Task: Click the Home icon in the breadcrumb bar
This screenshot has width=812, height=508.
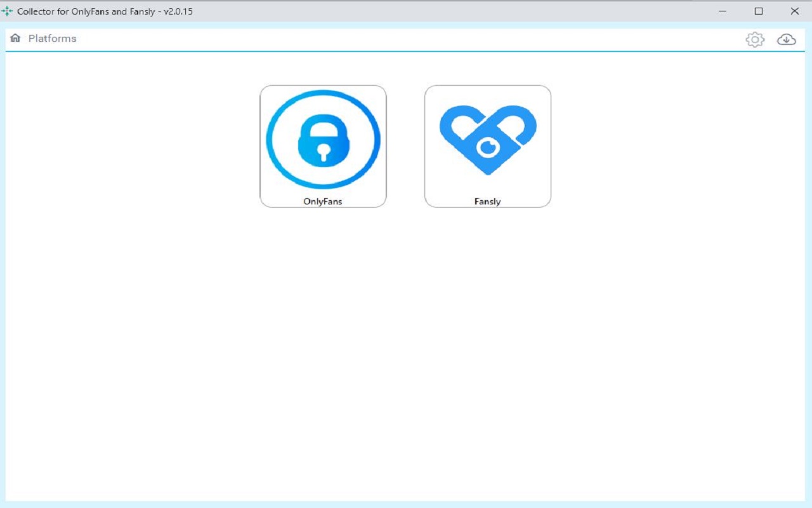Action: click(x=15, y=38)
